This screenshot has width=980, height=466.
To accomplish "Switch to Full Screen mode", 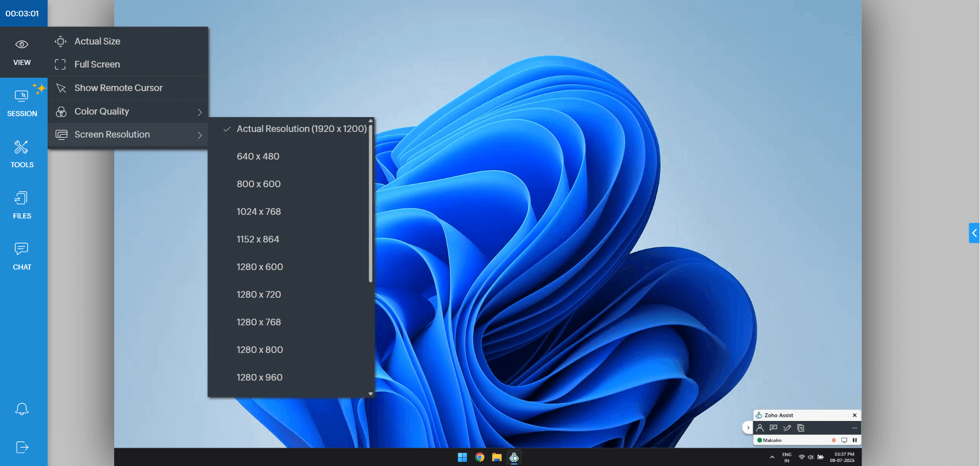I will pos(97,64).
